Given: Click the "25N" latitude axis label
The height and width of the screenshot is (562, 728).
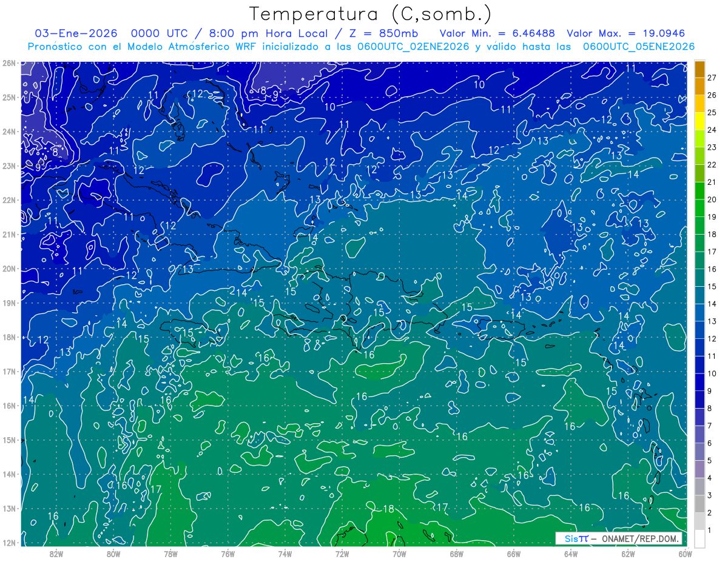Looking at the screenshot, I should tap(8, 97).
